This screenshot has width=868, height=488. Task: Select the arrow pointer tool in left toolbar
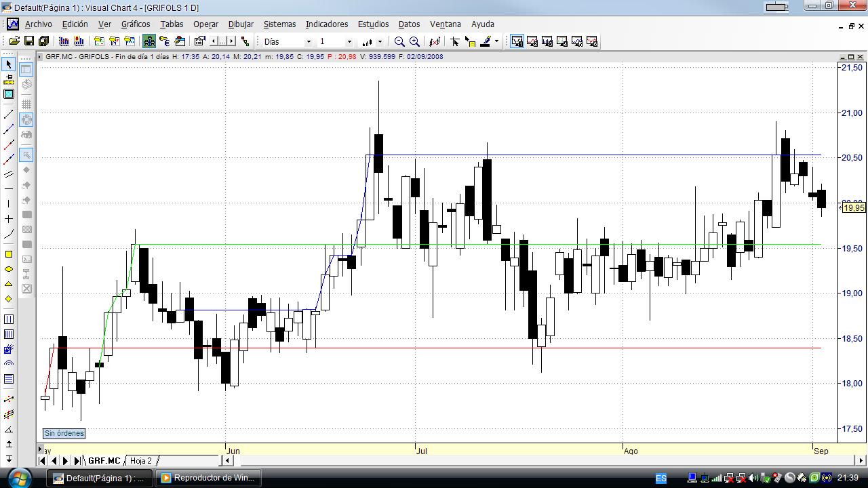pyautogui.click(x=9, y=64)
